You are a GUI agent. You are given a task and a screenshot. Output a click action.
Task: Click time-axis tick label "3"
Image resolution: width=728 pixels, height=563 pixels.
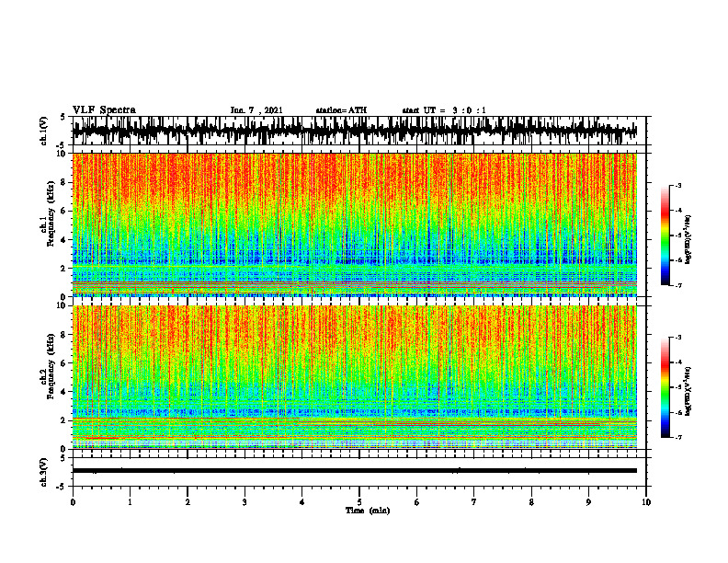pyautogui.click(x=245, y=502)
